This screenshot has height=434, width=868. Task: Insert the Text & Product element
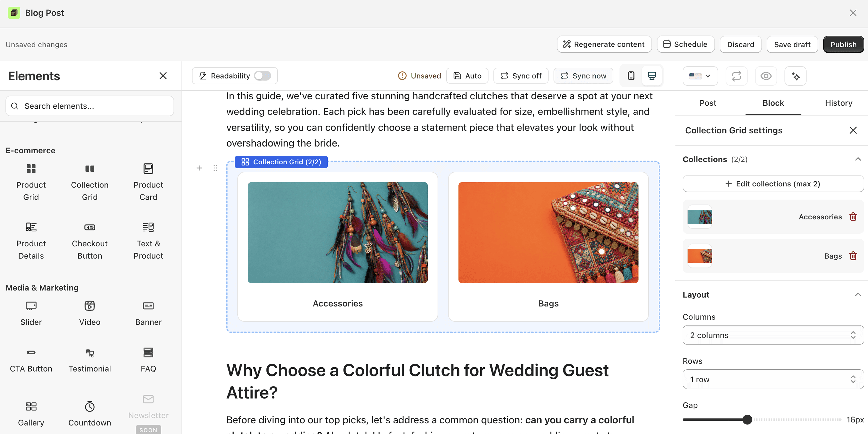[148, 241]
